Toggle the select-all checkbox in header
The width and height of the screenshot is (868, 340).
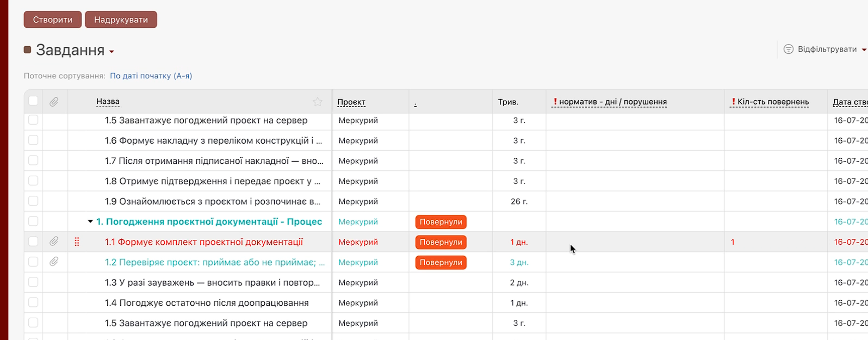pyautogui.click(x=33, y=101)
